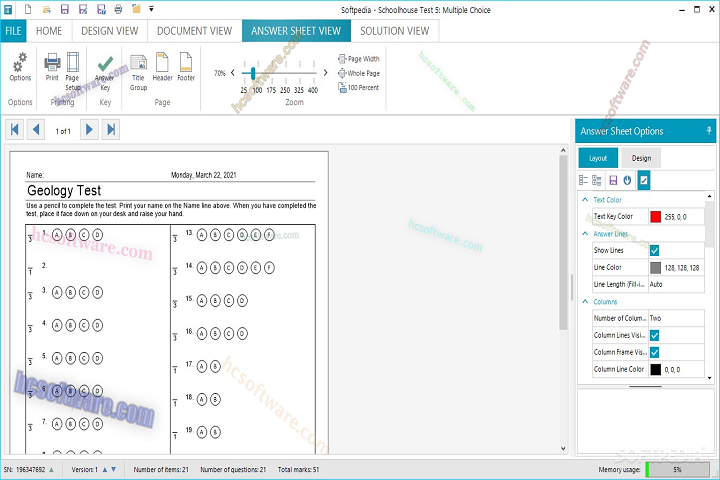Fit the sheet to Page Width
This screenshot has height=480, width=720.
(359, 59)
